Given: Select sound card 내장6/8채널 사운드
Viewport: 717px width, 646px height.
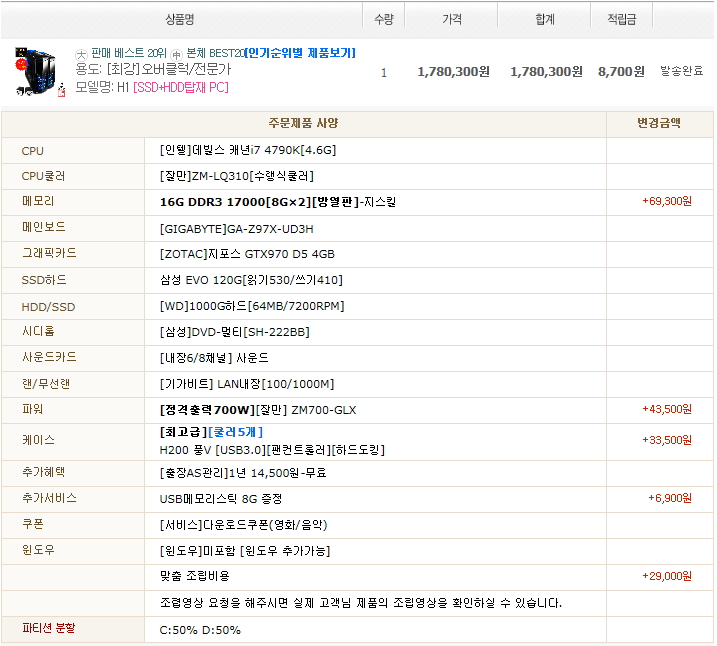Looking at the screenshot, I should tap(214, 358).
